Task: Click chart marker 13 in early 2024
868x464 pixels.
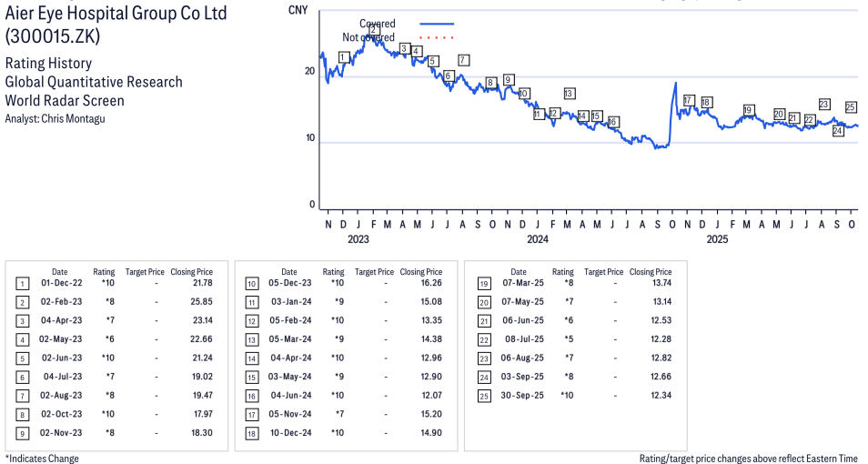Action: tap(569, 94)
